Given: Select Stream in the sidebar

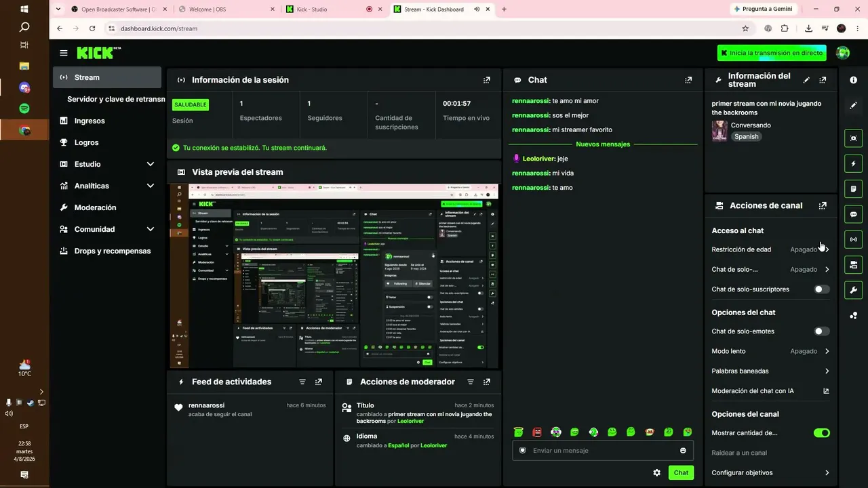Looking at the screenshot, I should coord(107,77).
